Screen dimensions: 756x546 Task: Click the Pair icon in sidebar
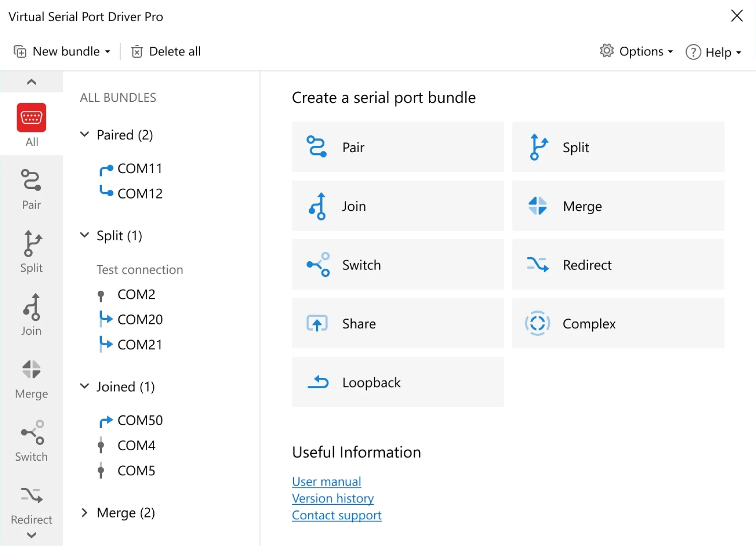tap(31, 189)
